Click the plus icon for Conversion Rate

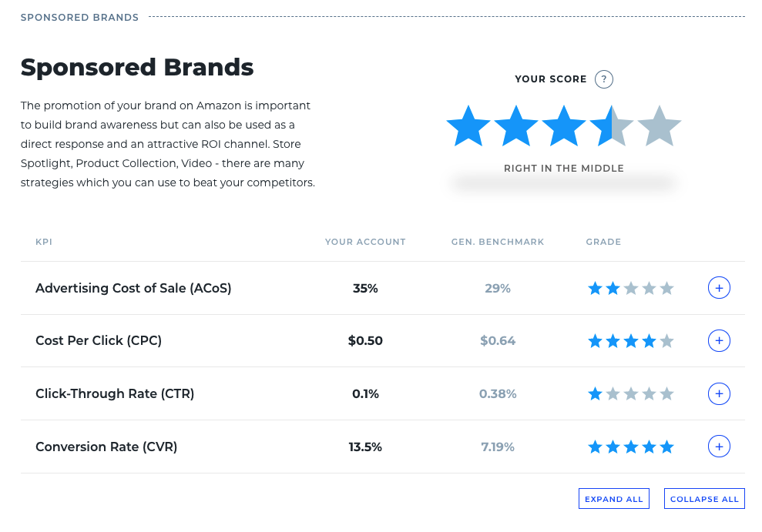[x=719, y=446]
